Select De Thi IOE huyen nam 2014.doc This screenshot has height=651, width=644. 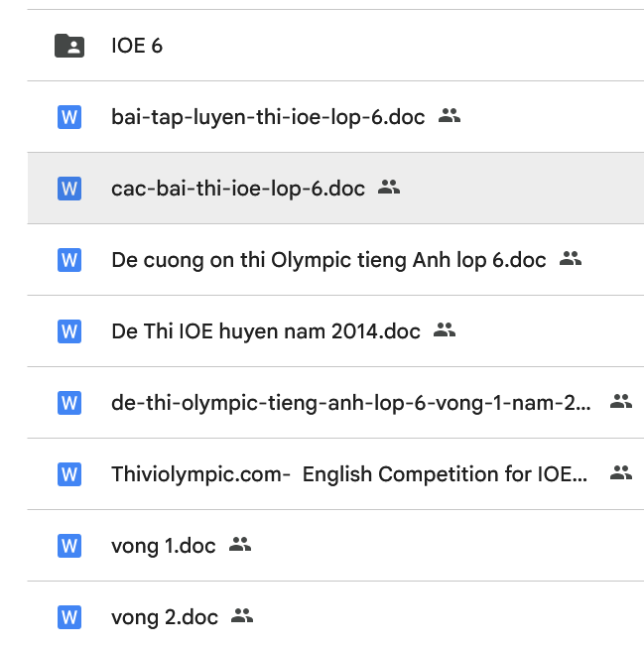[x=266, y=331]
